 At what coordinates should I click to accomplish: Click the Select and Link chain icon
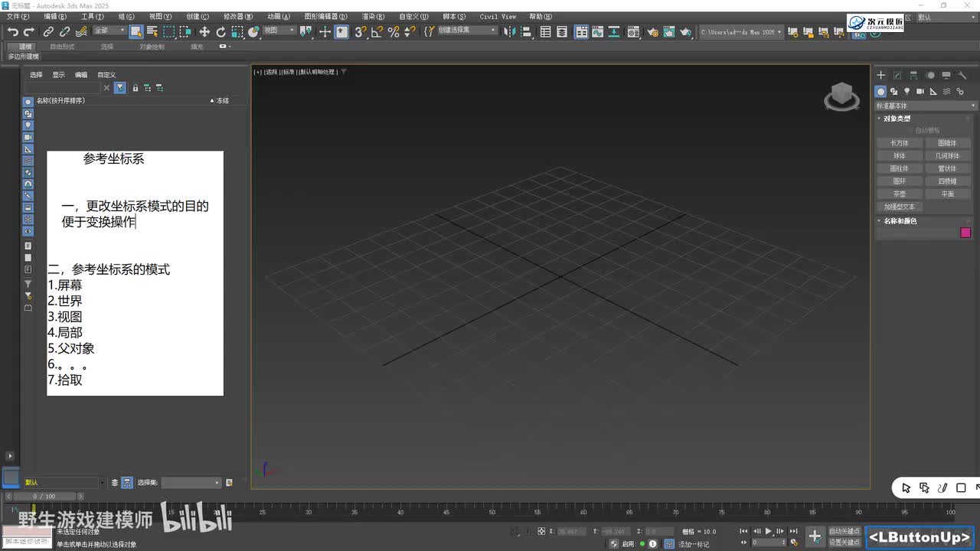click(x=48, y=31)
